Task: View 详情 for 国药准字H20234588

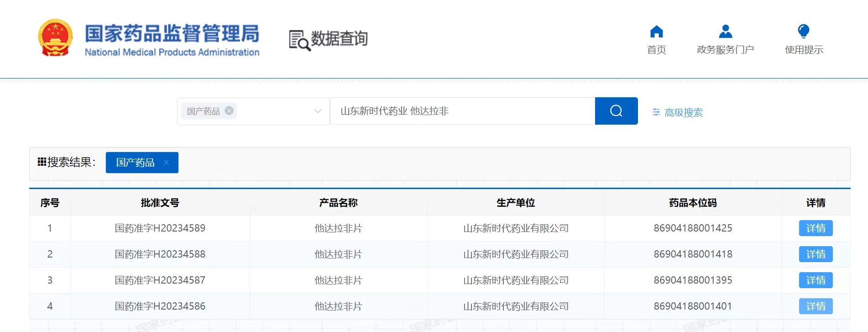Action: pyautogui.click(x=816, y=254)
